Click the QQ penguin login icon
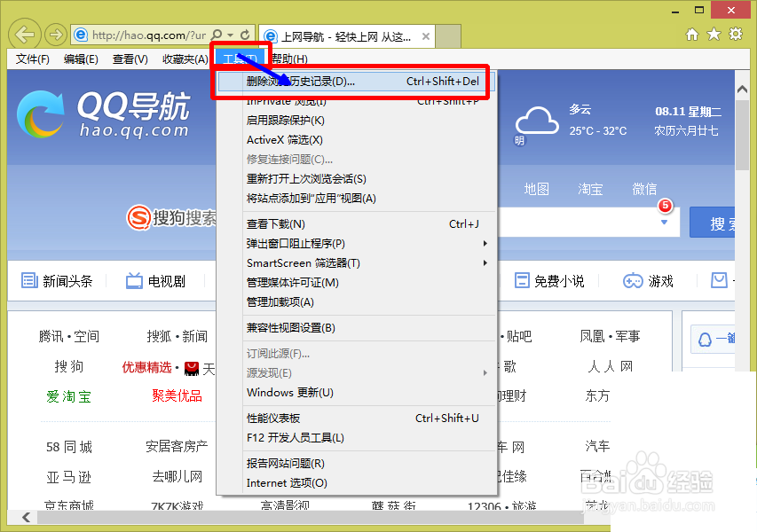The height and width of the screenshot is (532, 757). coord(705,340)
